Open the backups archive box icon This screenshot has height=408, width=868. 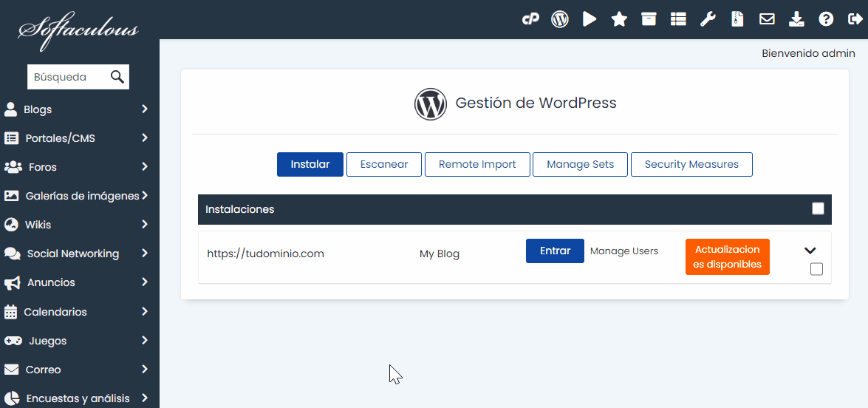[x=649, y=19]
